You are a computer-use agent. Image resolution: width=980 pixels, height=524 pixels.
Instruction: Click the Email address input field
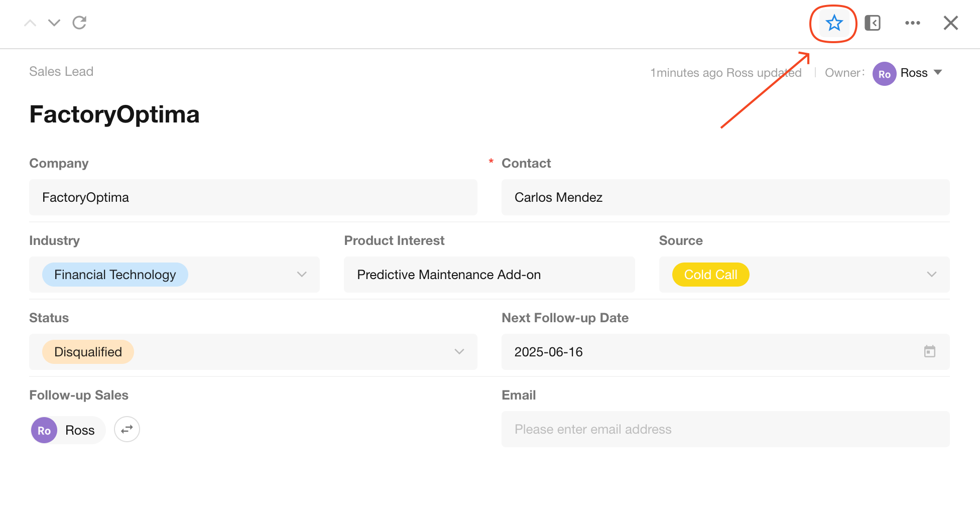[725, 429]
